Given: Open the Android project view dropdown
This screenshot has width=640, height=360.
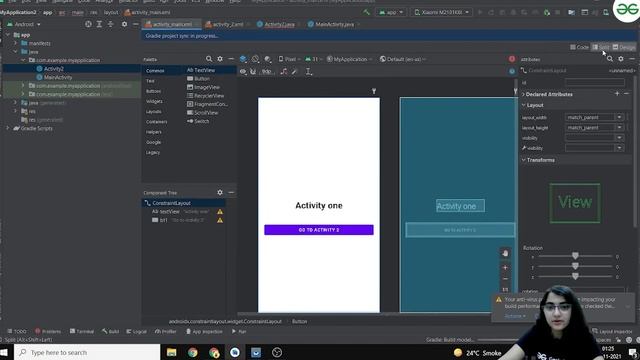Looking at the screenshot, I should pos(24,24).
